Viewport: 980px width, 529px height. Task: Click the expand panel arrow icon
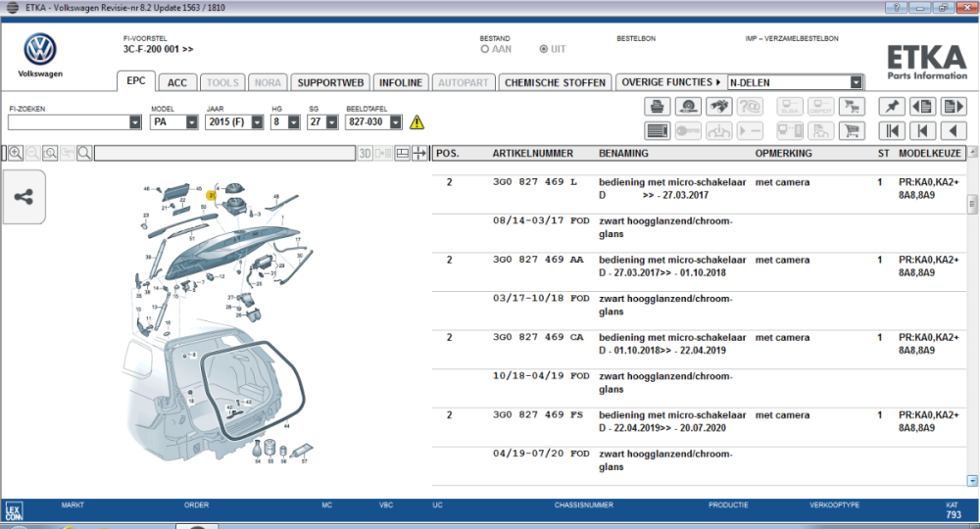pyautogui.click(x=419, y=153)
